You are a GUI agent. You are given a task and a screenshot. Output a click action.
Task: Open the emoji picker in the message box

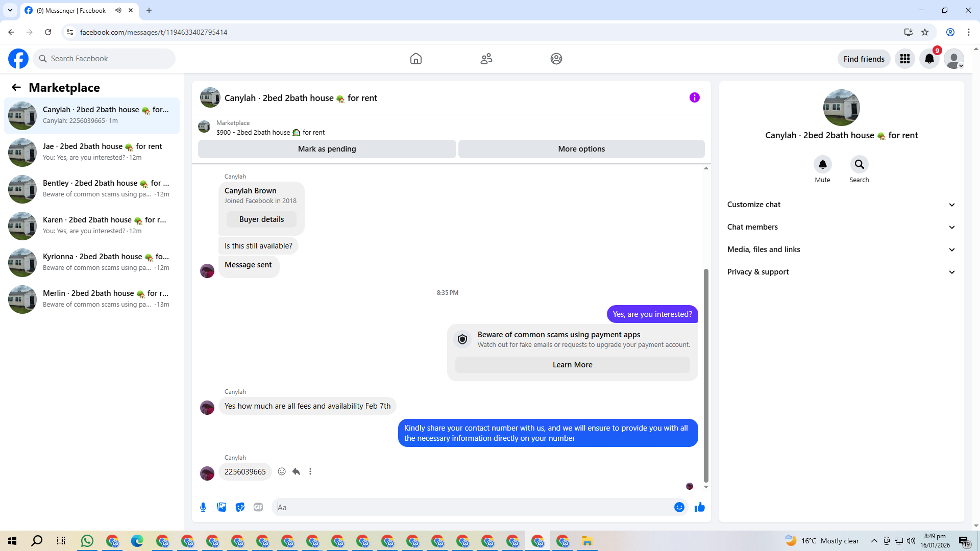click(x=679, y=507)
